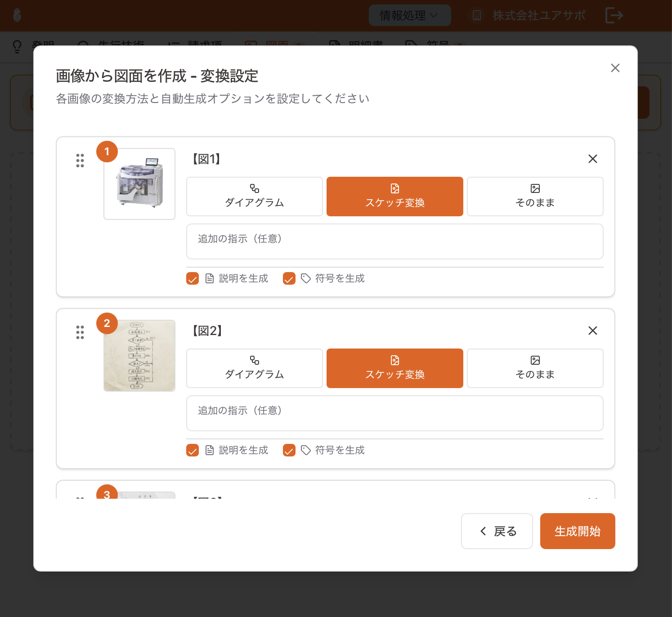Click the 生成開始 button

pos(577,531)
